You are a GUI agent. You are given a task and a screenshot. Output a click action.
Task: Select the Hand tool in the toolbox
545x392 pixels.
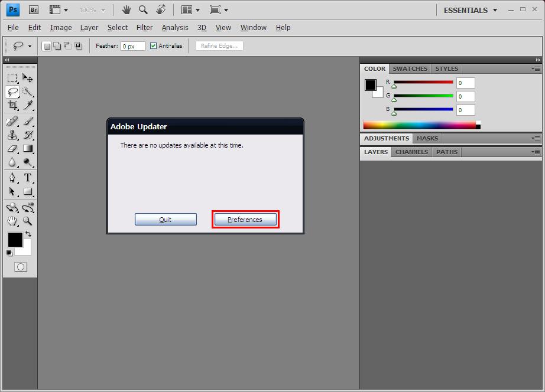(12, 221)
